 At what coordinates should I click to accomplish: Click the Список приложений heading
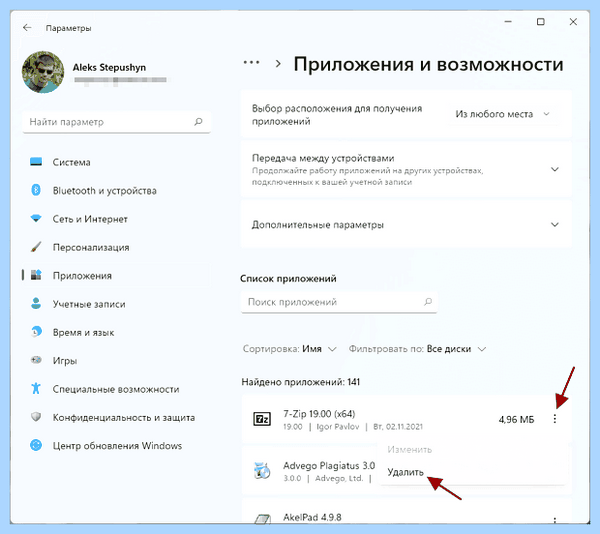point(288,278)
